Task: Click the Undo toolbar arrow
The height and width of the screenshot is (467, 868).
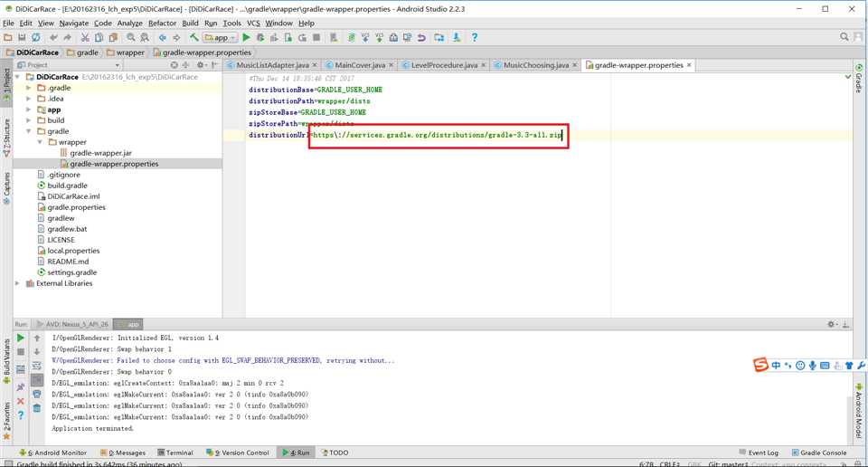Action: point(53,38)
